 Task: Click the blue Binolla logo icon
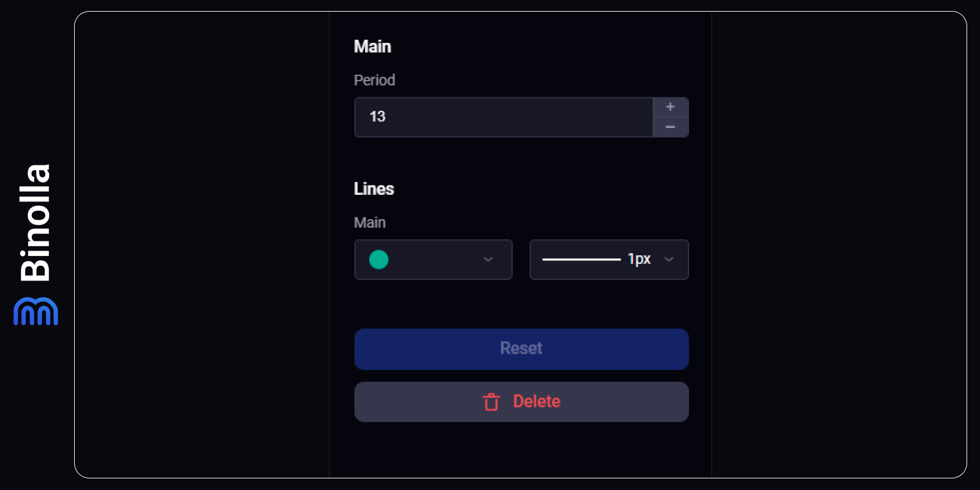(x=36, y=311)
